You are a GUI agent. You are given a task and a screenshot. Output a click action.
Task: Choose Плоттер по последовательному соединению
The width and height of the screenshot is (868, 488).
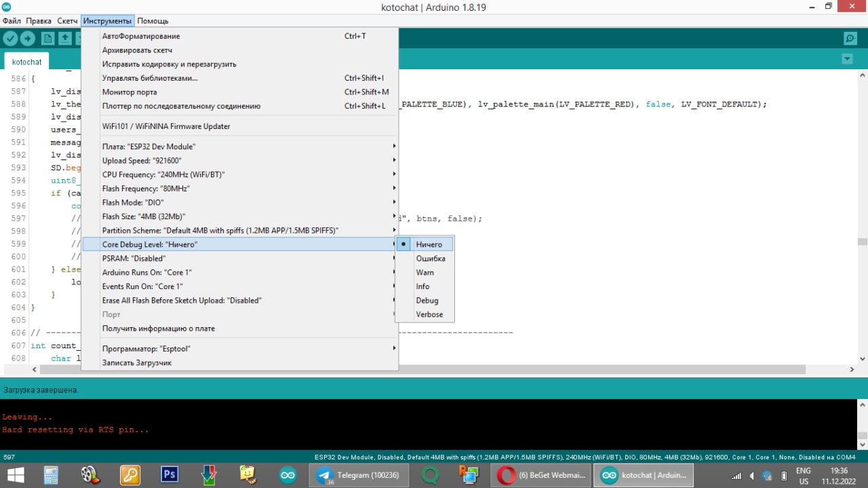click(239, 106)
